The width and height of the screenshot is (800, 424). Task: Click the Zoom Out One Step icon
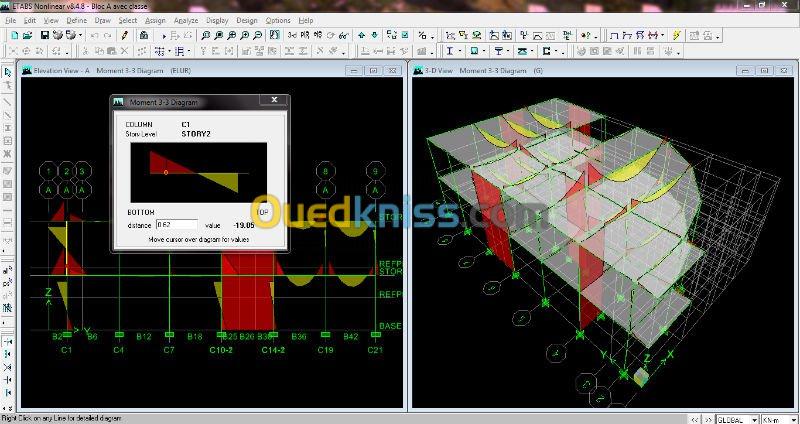(x=258, y=35)
